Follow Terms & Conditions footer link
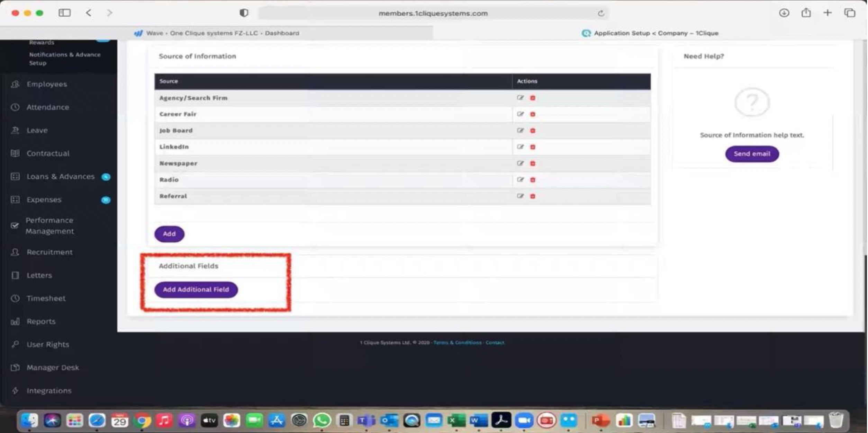This screenshot has width=868, height=433. click(x=458, y=343)
